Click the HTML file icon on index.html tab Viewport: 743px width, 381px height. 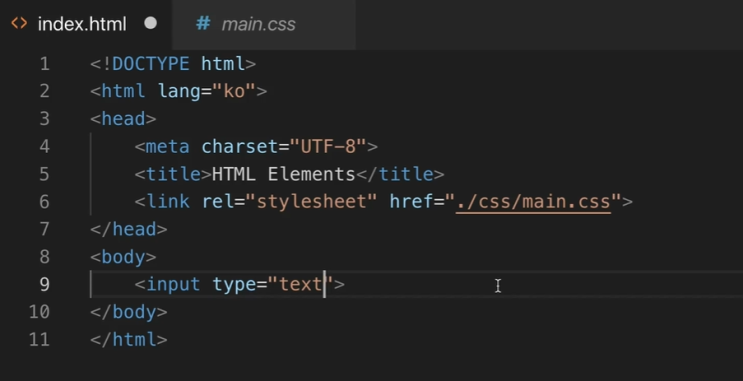click(x=19, y=23)
